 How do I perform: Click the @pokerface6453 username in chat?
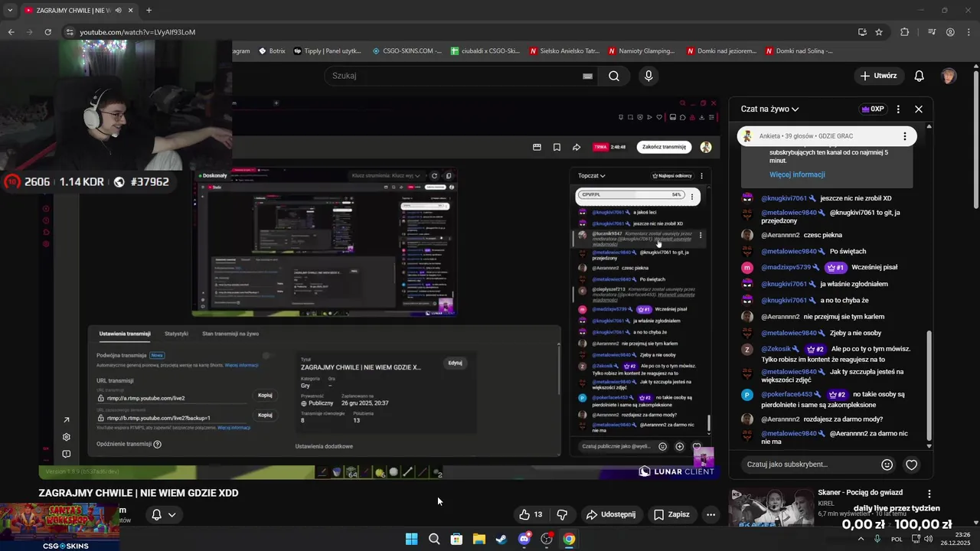tap(786, 395)
